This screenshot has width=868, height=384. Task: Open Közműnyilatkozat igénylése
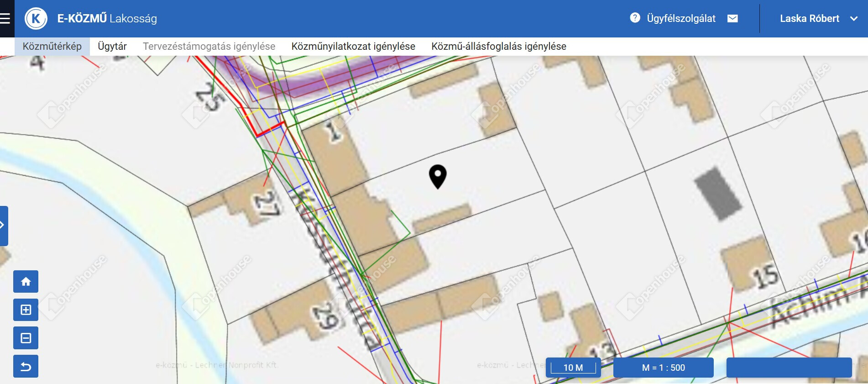353,47
